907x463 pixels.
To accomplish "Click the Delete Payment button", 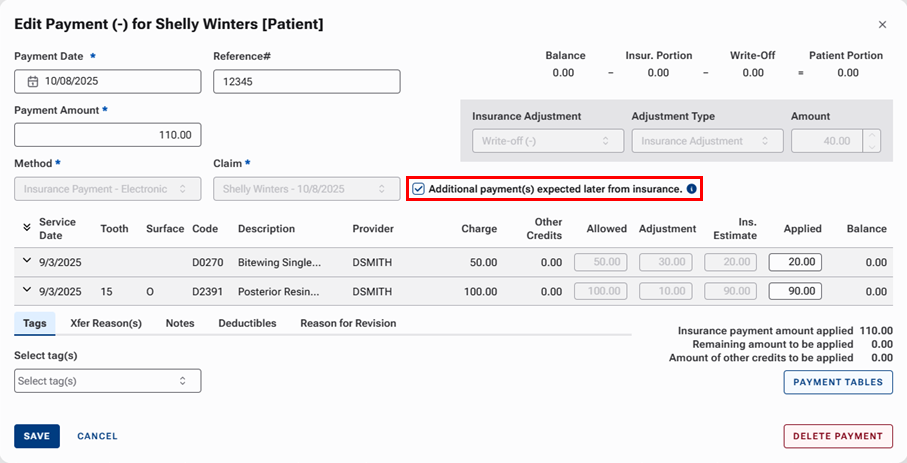I will click(x=837, y=436).
